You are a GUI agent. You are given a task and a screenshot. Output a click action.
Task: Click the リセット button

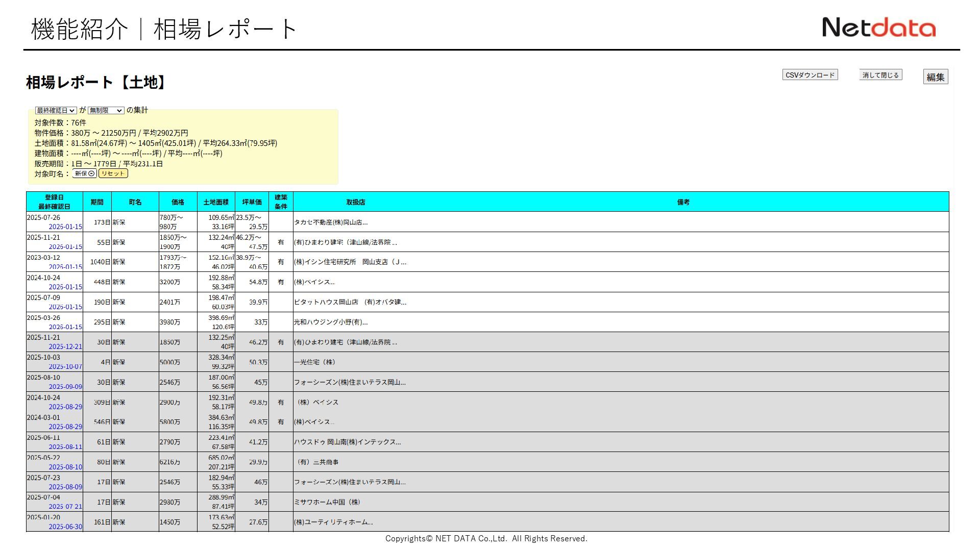(x=113, y=173)
